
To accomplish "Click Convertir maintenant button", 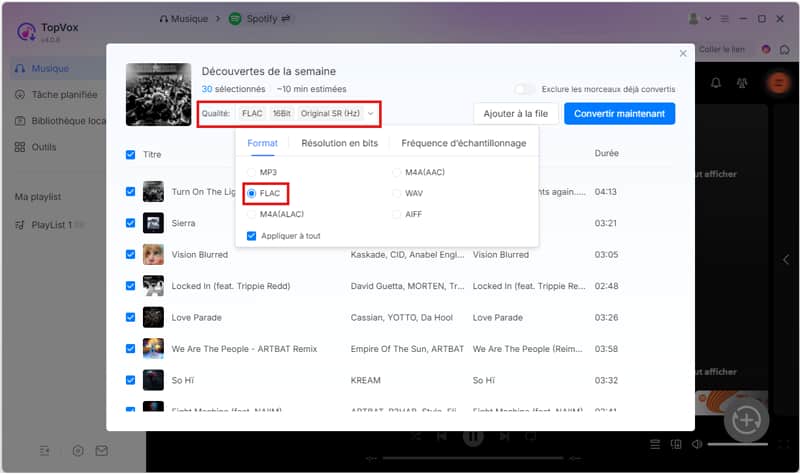I will (x=619, y=114).
